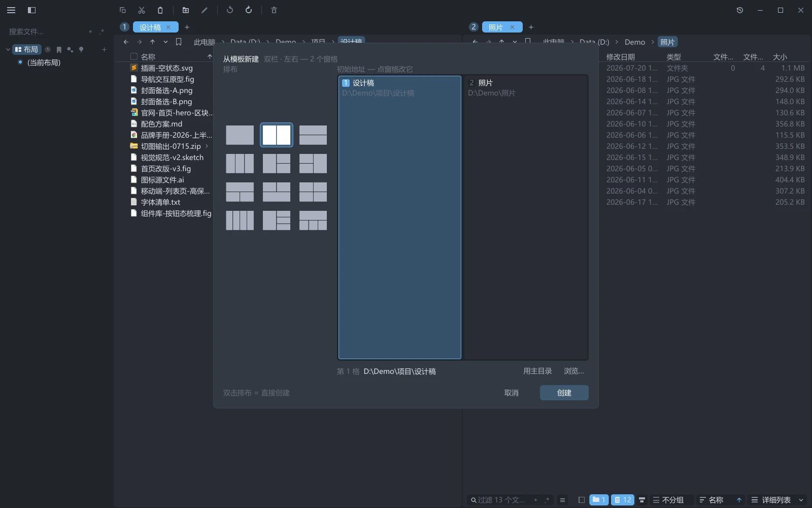The height and width of the screenshot is (508, 812).
Task: Click the copy toolbar icon
Action: coord(123,10)
